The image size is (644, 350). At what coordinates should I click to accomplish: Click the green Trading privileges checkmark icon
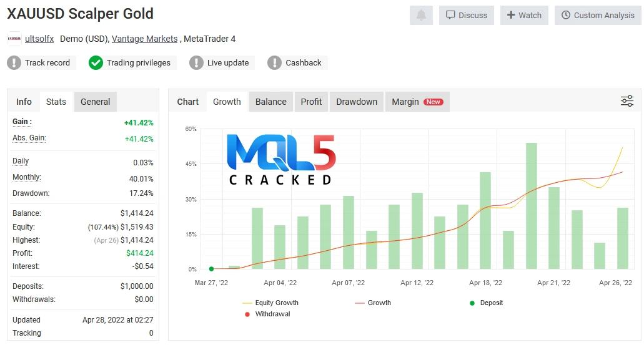(96, 63)
